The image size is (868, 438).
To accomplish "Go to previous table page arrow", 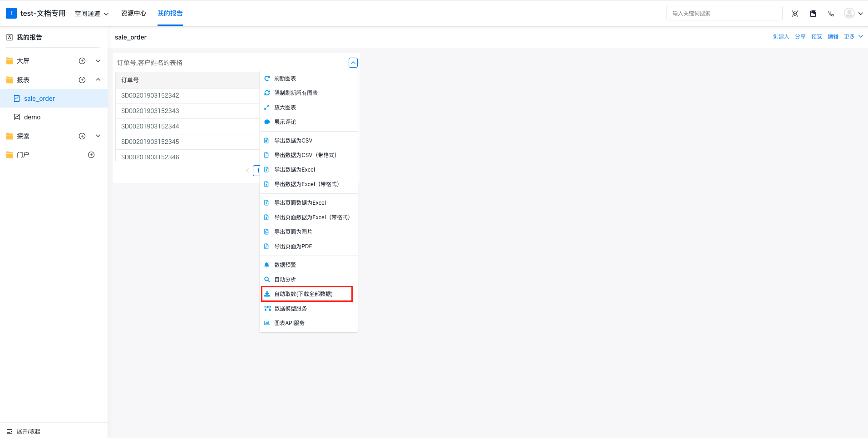I will (247, 171).
